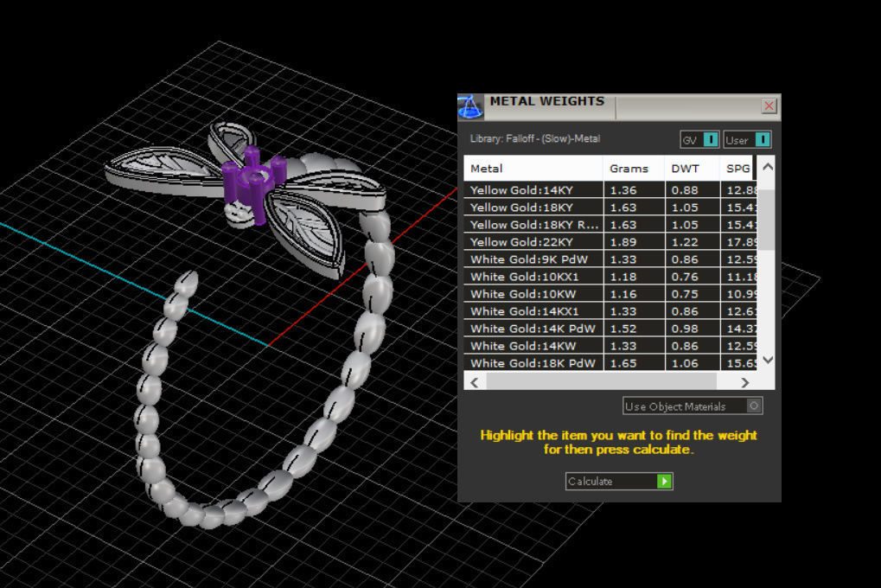Close the Metal Weights panel
Image resolution: width=881 pixels, height=588 pixels.
(x=769, y=105)
